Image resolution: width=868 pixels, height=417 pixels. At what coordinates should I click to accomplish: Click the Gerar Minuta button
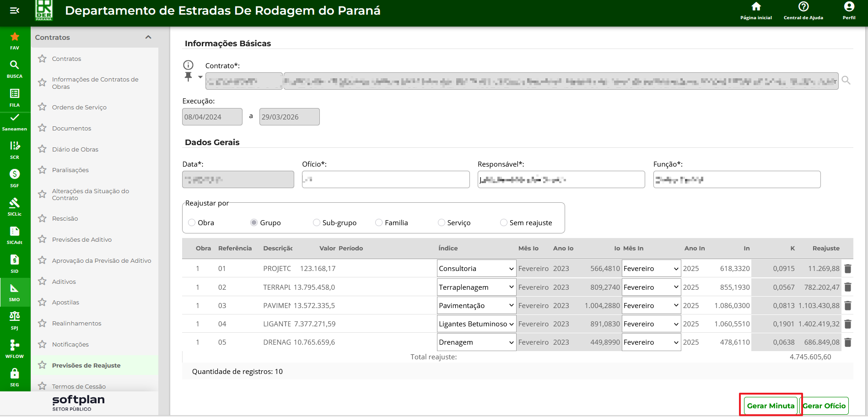pos(771,406)
